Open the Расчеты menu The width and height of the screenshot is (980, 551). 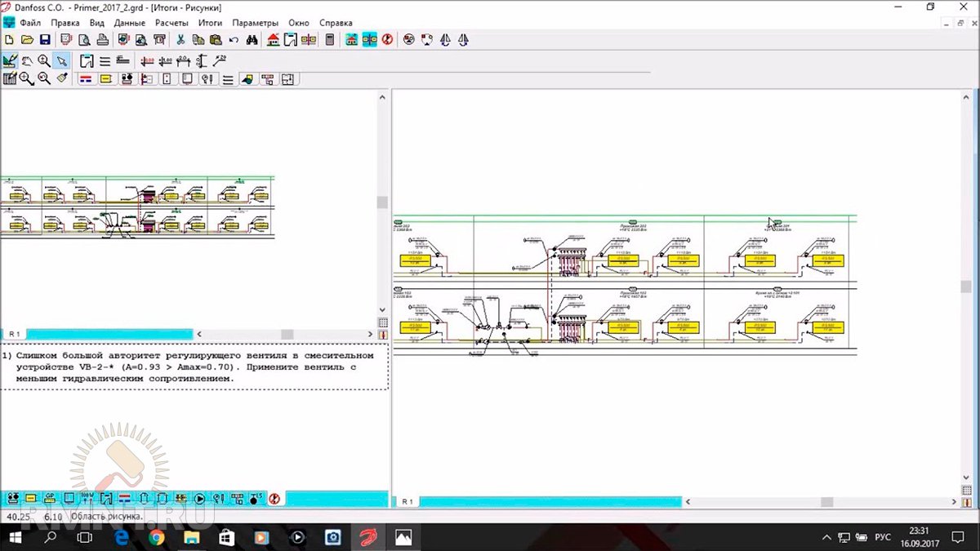coord(171,23)
